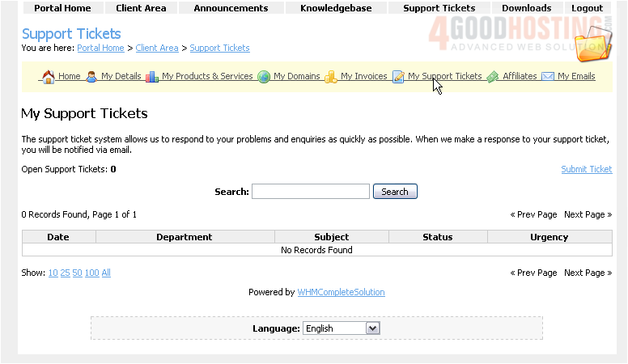Select Downloads from top navigation

coord(526,8)
